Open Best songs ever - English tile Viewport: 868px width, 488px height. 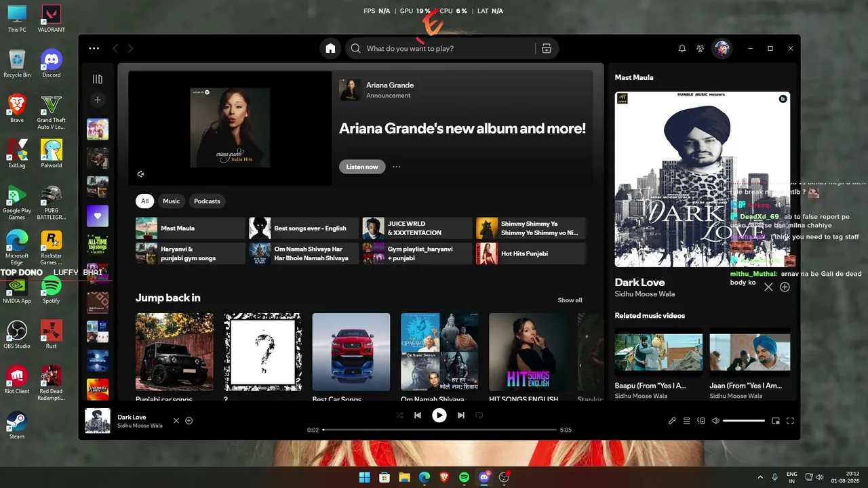(304, 228)
